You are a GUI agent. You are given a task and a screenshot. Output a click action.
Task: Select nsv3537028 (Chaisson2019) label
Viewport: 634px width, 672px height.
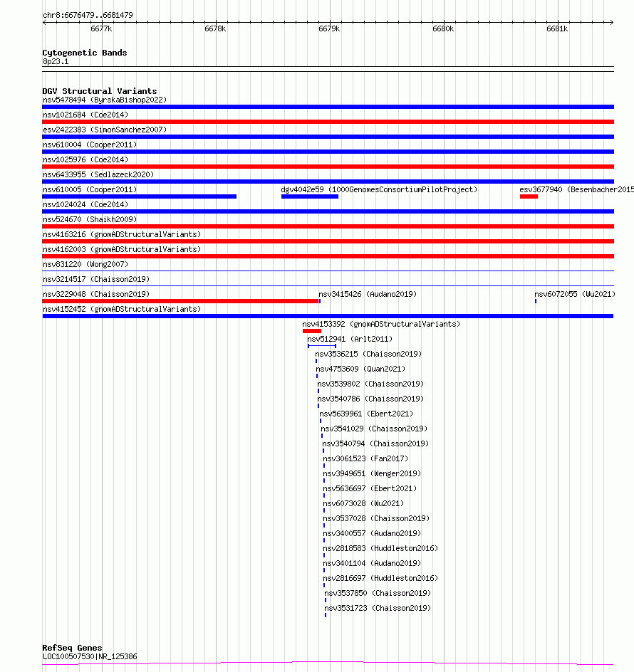tap(377, 518)
